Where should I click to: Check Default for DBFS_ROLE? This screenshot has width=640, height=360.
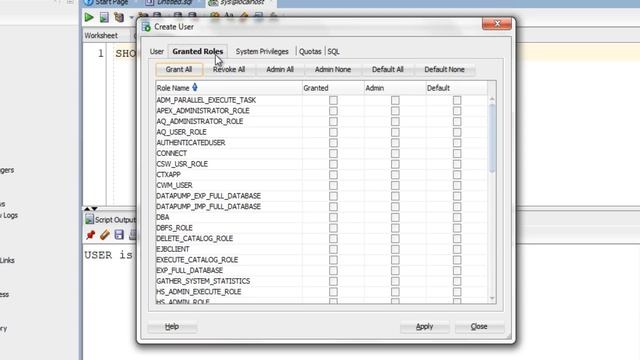[x=457, y=228]
